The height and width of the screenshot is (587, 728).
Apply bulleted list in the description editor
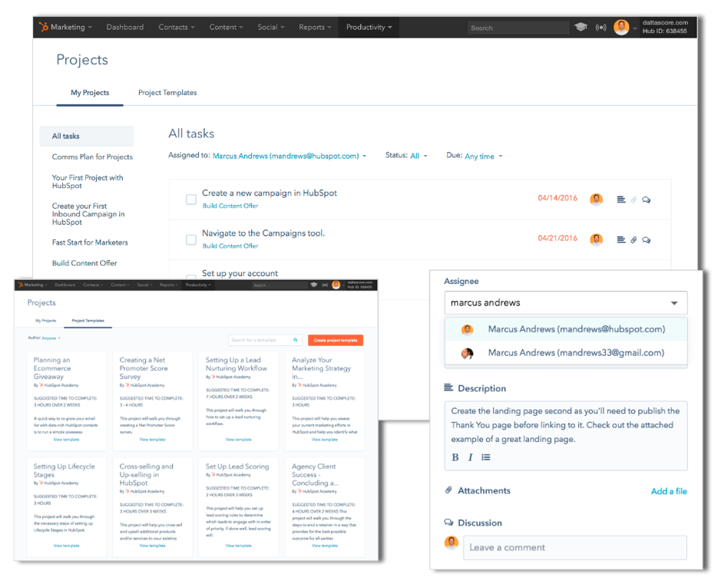tap(487, 457)
